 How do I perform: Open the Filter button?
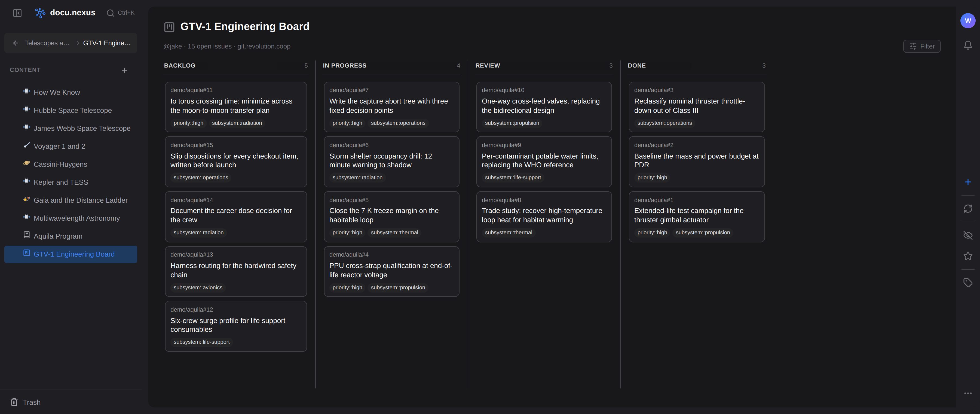tap(921, 46)
